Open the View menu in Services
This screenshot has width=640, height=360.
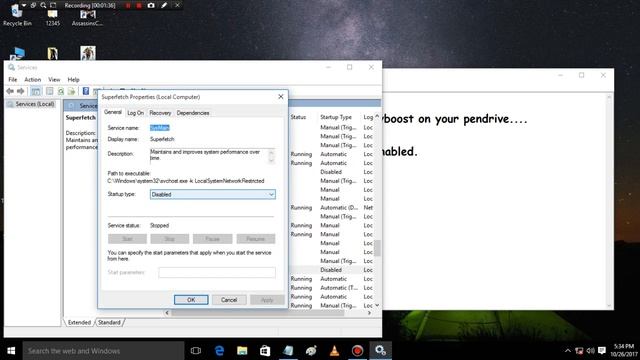[54, 80]
